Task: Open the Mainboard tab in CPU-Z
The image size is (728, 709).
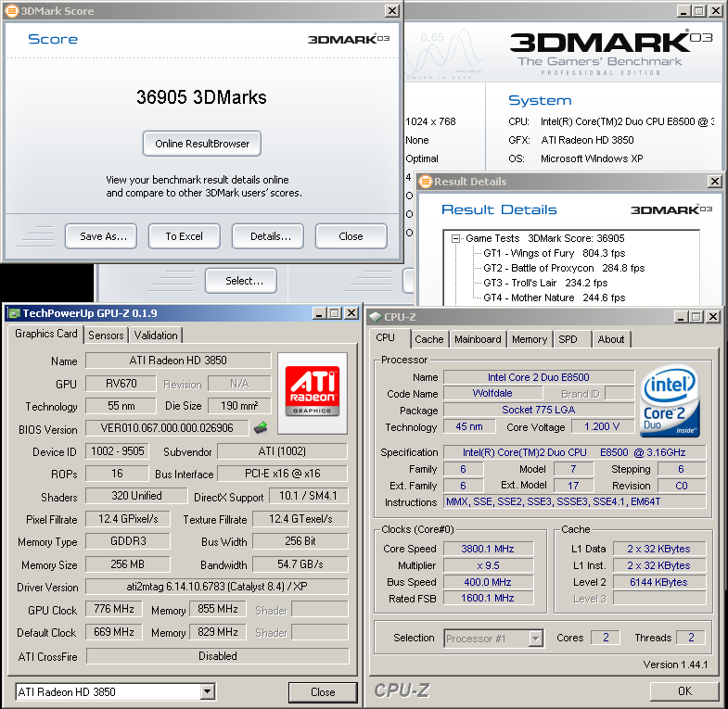Action: coord(478,339)
